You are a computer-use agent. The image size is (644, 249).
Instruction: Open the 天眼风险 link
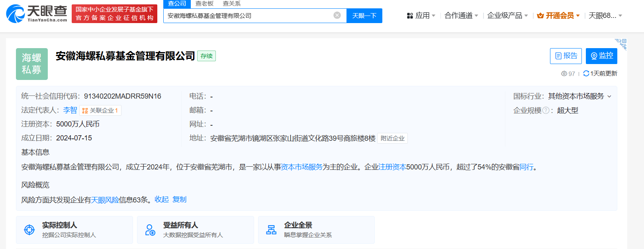point(105,200)
